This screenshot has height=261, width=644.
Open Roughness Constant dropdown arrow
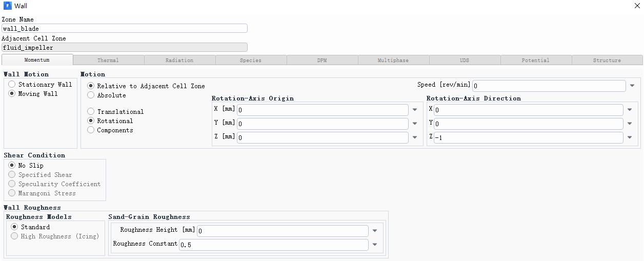tap(375, 245)
